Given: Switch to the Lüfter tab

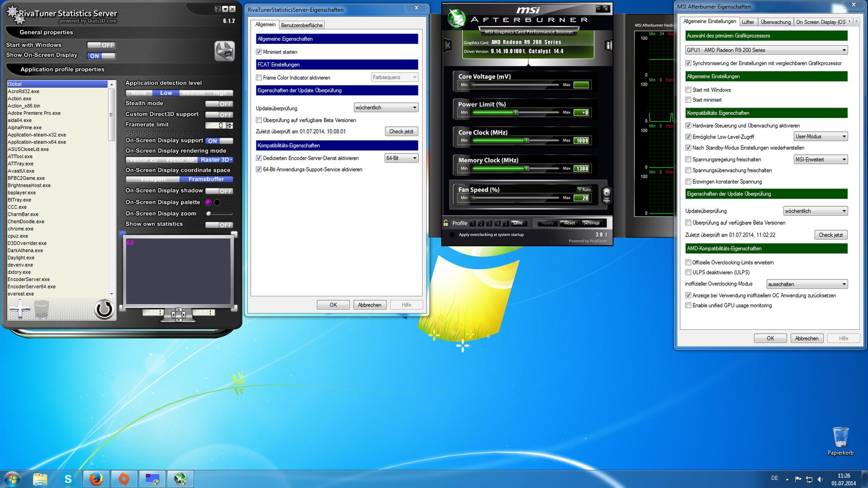Looking at the screenshot, I should 748,22.
